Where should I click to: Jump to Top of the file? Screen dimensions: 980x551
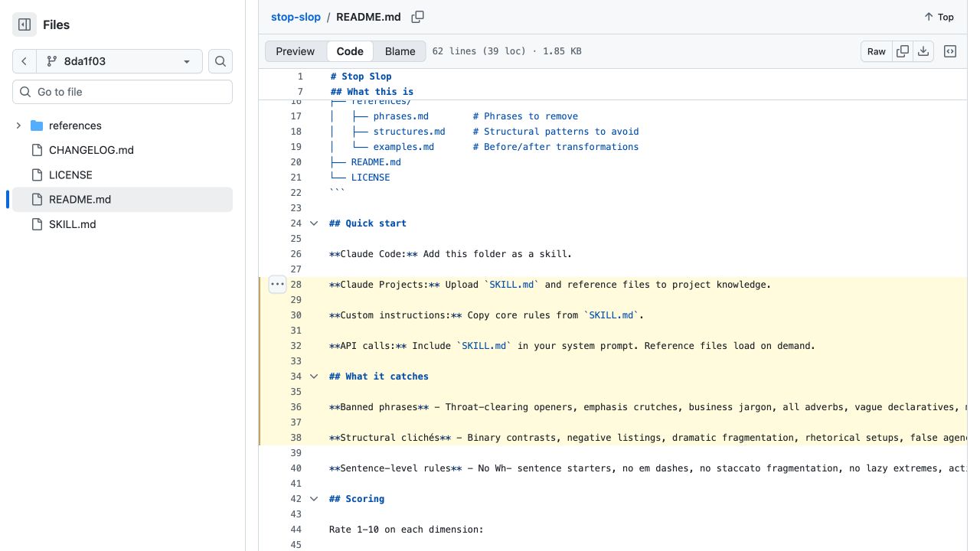[939, 17]
